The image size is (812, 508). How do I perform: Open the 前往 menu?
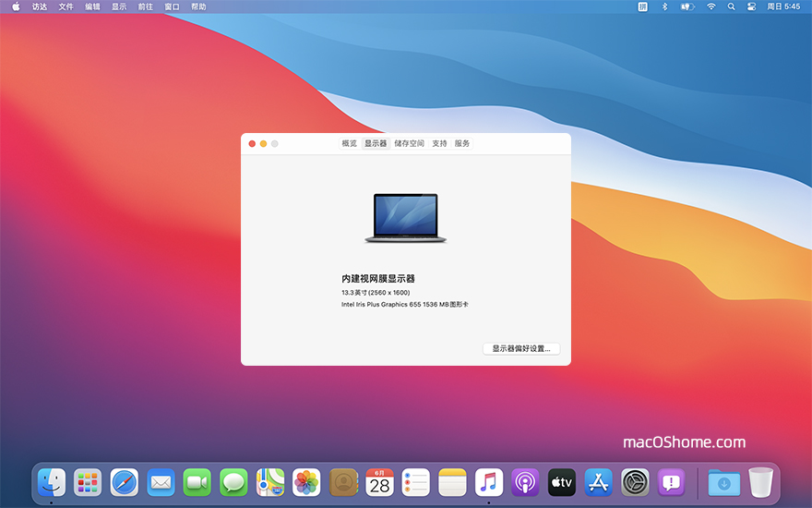pos(146,6)
